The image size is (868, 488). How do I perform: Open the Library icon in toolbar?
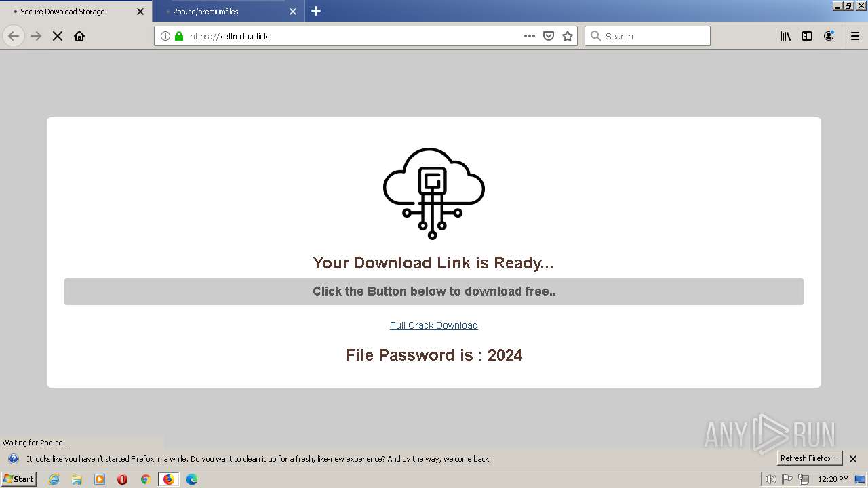[x=785, y=36]
